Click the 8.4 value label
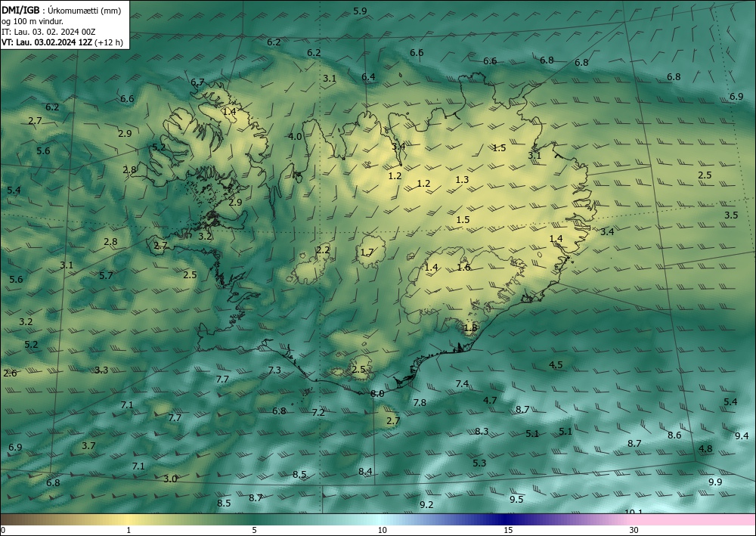This screenshot has width=756, height=536. tap(365, 472)
